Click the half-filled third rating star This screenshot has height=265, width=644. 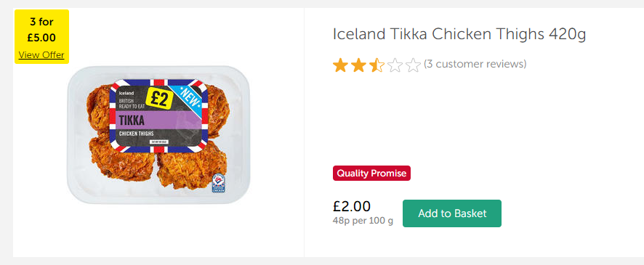[377, 65]
